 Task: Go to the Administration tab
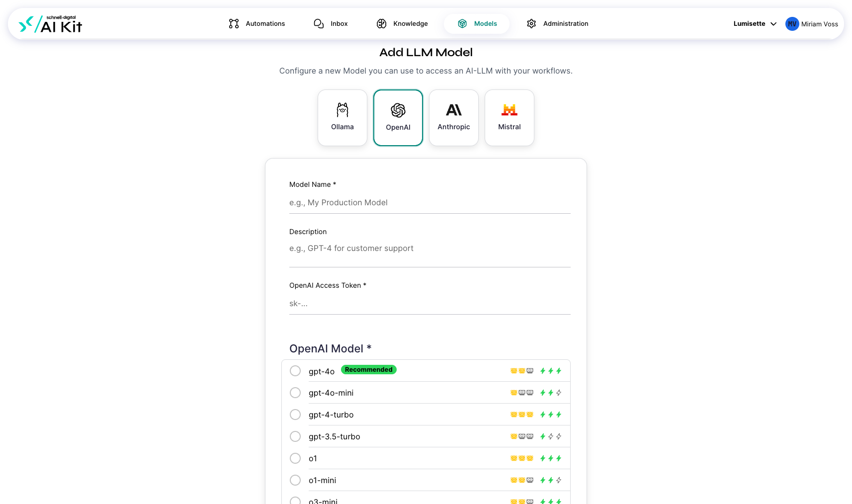click(x=557, y=23)
